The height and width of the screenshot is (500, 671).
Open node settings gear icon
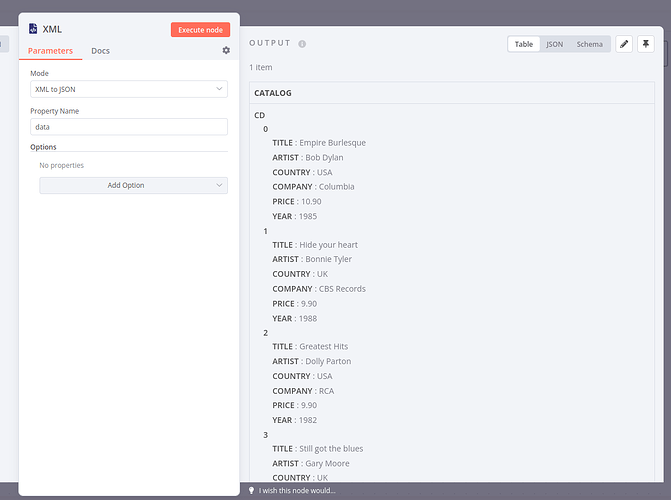click(x=226, y=51)
